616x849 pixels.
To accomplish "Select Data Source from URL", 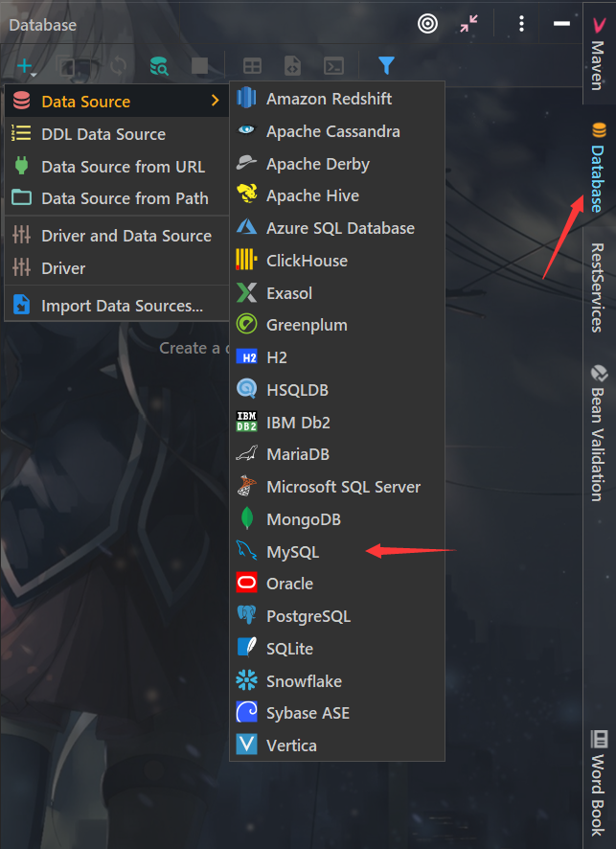I will (116, 166).
